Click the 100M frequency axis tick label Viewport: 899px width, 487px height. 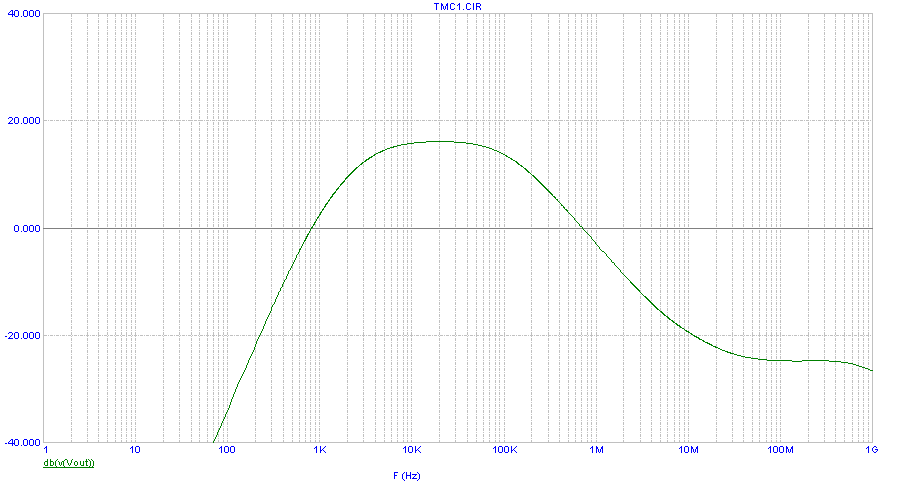point(780,450)
